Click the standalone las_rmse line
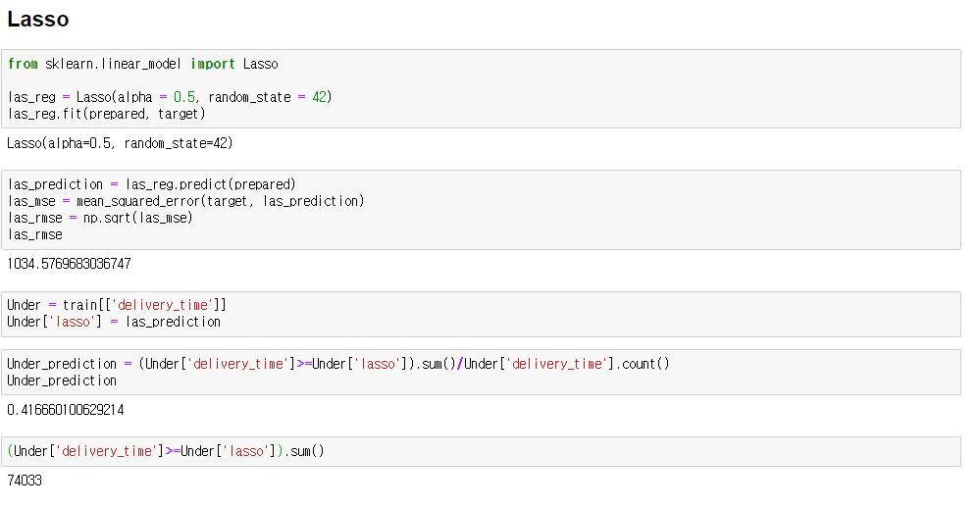Screen dimensions: 980x508 click(35, 234)
